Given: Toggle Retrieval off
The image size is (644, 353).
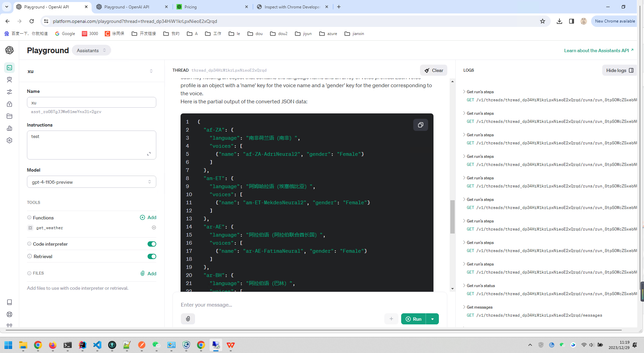Looking at the screenshot, I should pyautogui.click(x=152, y=256).
